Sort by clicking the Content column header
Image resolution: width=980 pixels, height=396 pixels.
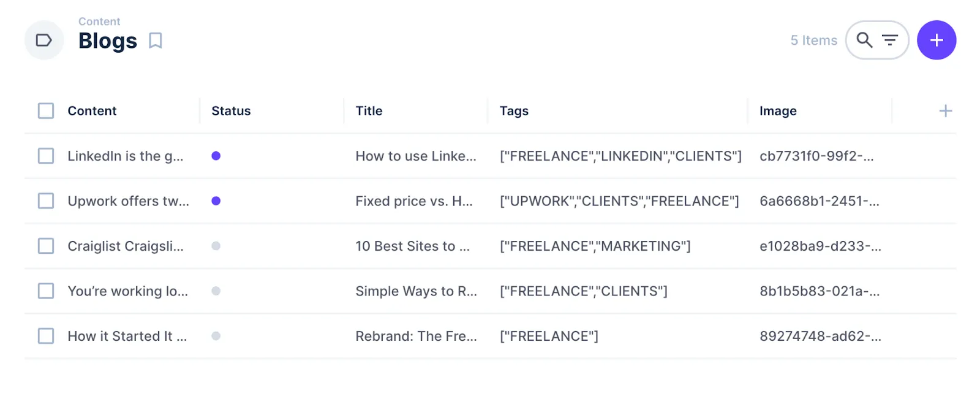pyautogui.click(x=92, y=110)
